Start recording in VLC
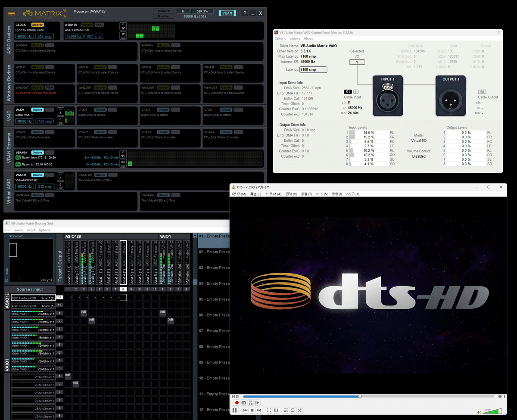This screenshot has height=420, width=517. click(x=237, y=402)
